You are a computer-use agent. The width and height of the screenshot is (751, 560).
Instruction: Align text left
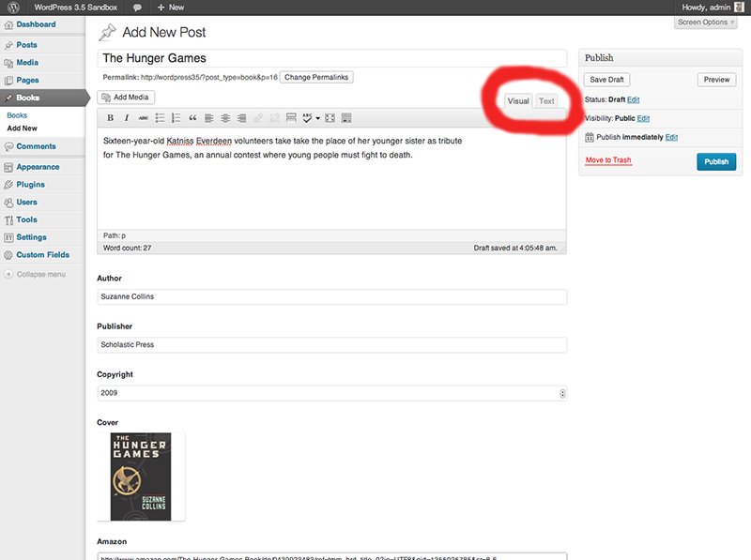tap(208, 118)
